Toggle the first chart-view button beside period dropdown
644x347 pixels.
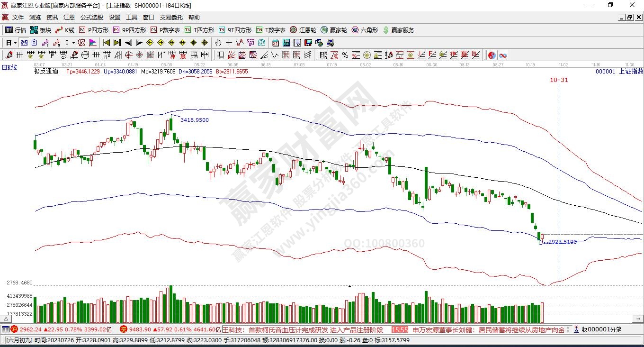23,43
